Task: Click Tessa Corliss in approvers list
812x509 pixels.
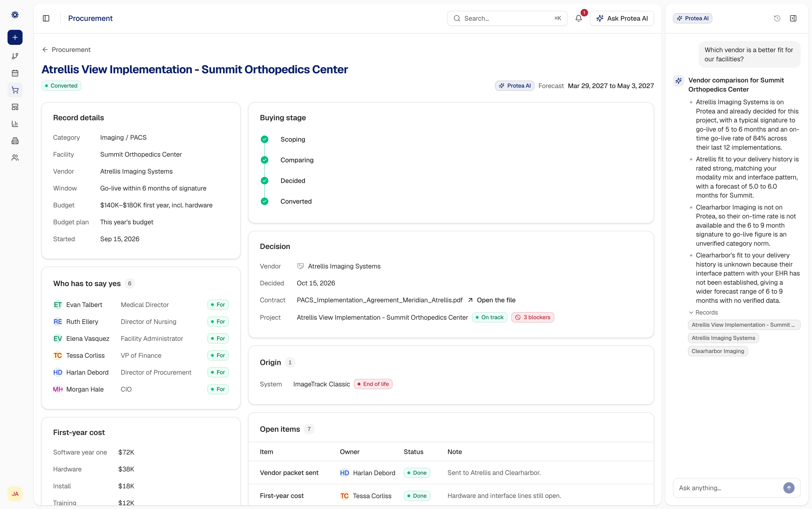Action: click(x=85, y=355)
